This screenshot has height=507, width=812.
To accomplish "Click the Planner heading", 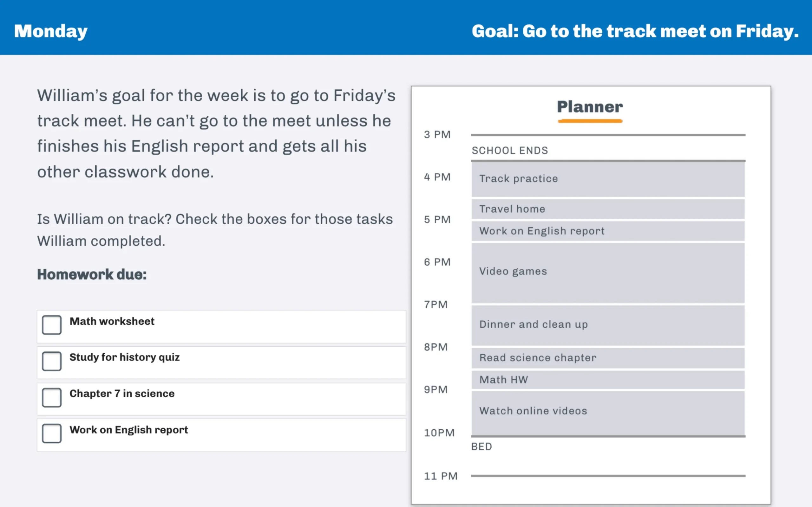I will pos(590,107).
